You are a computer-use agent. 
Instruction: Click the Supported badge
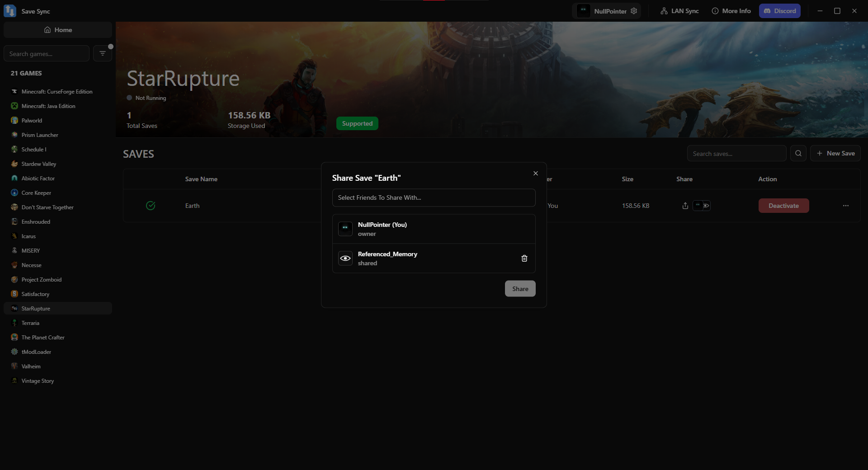click(357, 123)
